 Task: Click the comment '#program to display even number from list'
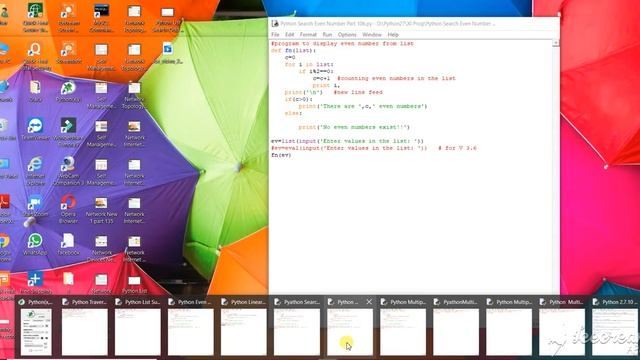click(342, 43)
